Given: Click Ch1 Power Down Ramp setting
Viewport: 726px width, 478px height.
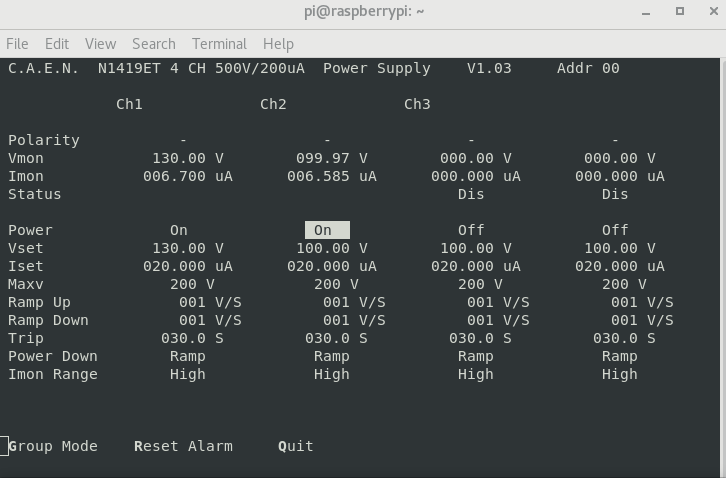Looking at the screenshot, I should pos(188,357).
